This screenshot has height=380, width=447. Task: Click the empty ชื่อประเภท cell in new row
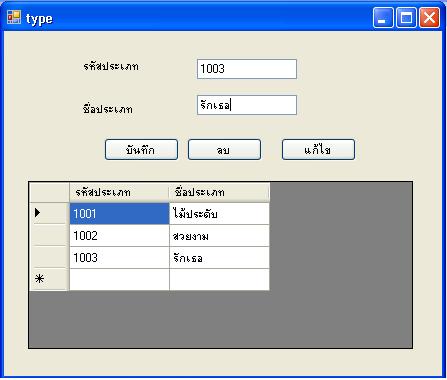point(219,279)
